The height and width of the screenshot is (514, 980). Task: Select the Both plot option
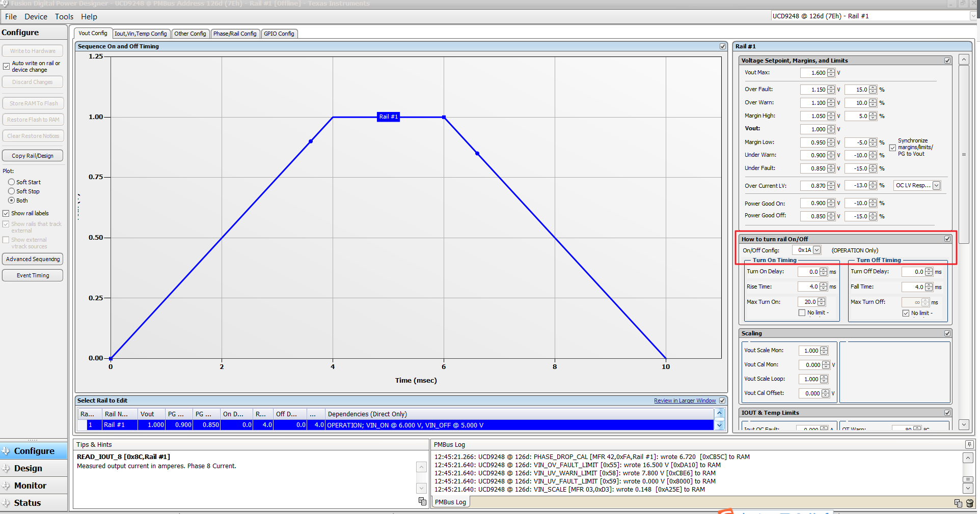tap(11, 201)
